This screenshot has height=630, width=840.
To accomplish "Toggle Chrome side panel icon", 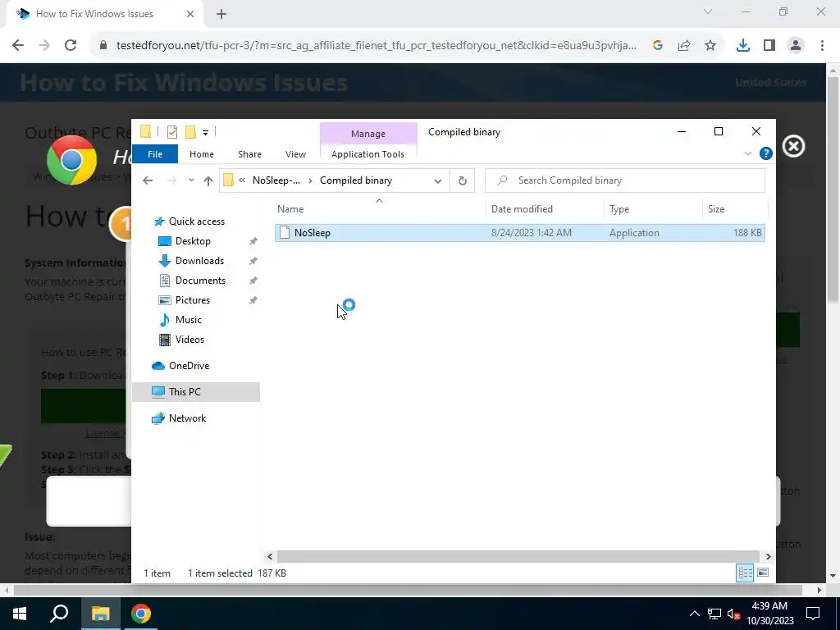I will (769, 46).
